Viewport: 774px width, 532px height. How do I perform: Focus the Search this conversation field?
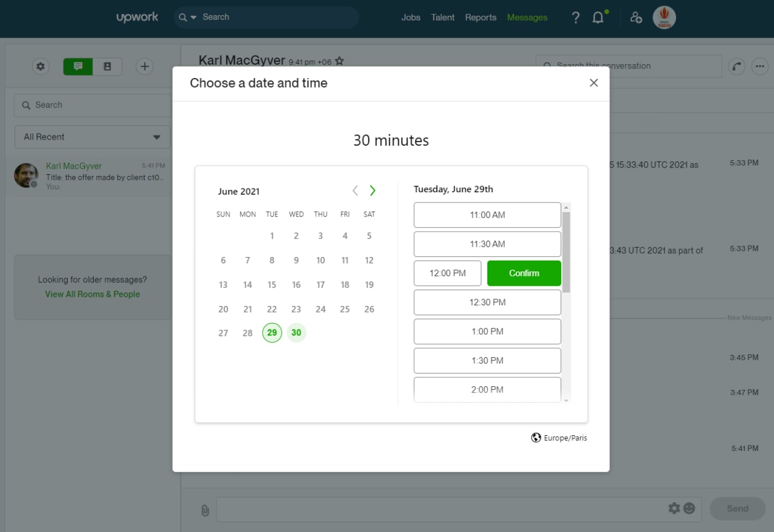[x=629, y=66]
